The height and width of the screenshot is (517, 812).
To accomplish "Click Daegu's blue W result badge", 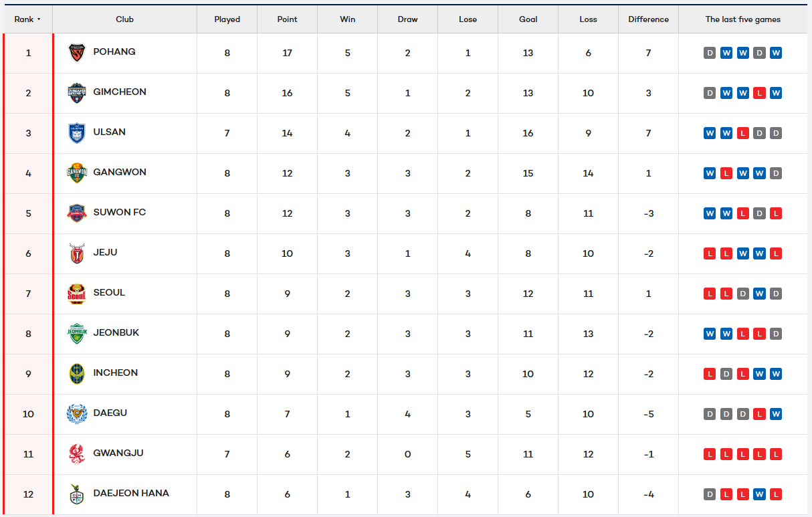I will pos(776,414).
